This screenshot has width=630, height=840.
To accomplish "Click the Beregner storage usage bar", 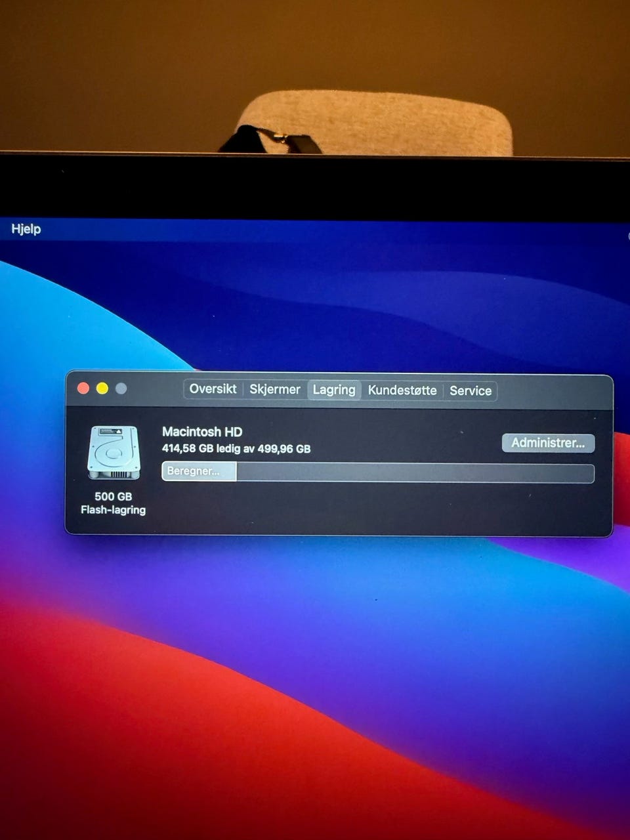I will (x=378, y=472).
